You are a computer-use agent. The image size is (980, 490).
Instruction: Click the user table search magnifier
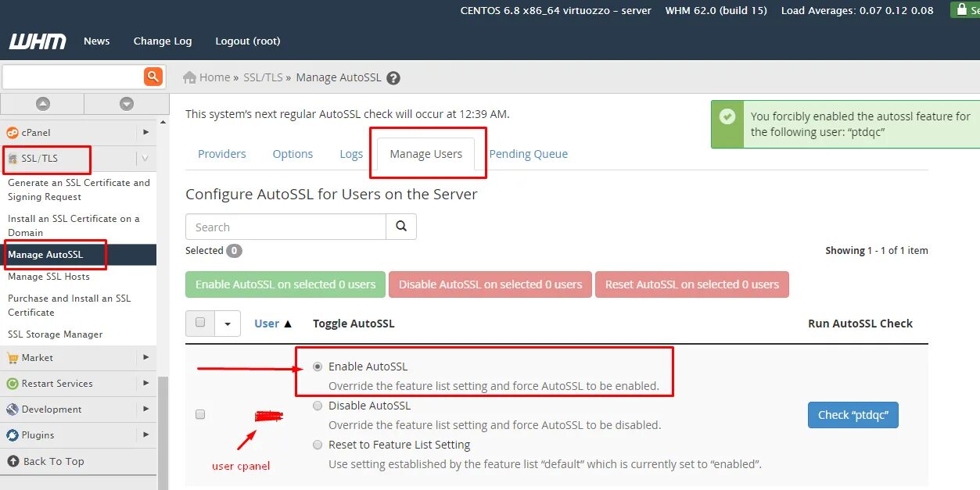(401, 227)
